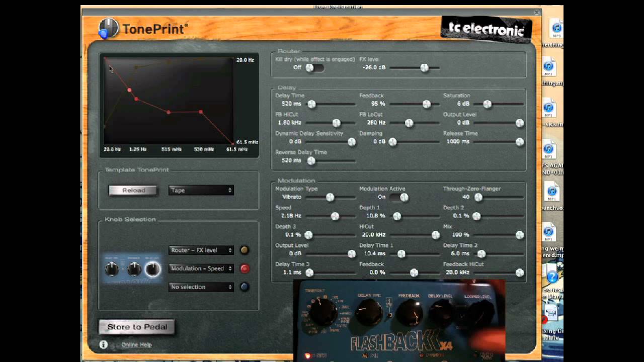Click the Modulation Type slider handle

pyautogui.click(x=330, y=197)
